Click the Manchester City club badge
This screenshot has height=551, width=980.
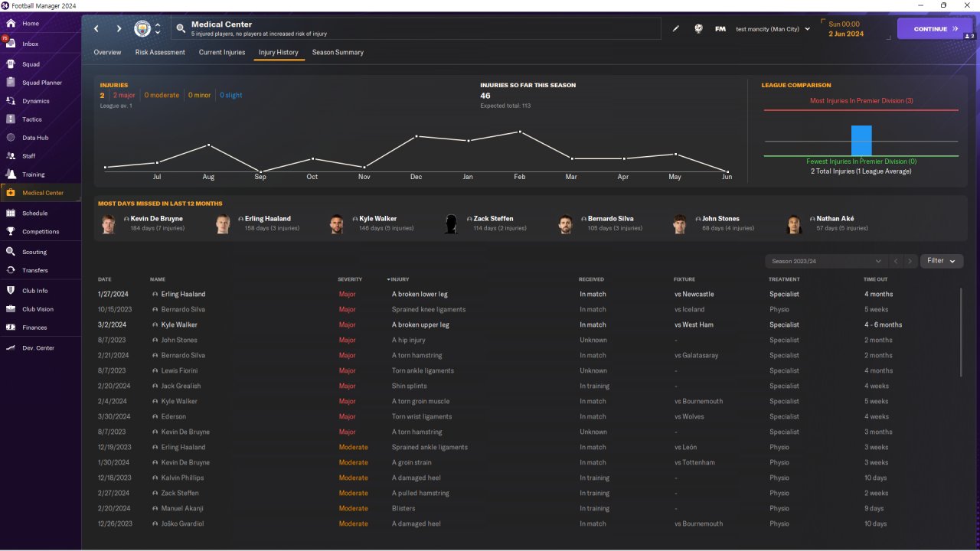click(x=142, y=29)
